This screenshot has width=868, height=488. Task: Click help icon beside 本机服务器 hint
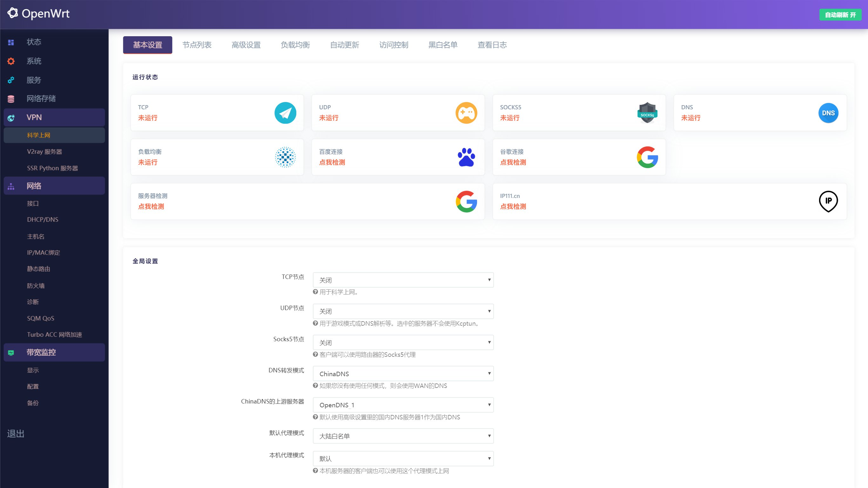coord(315,471)
